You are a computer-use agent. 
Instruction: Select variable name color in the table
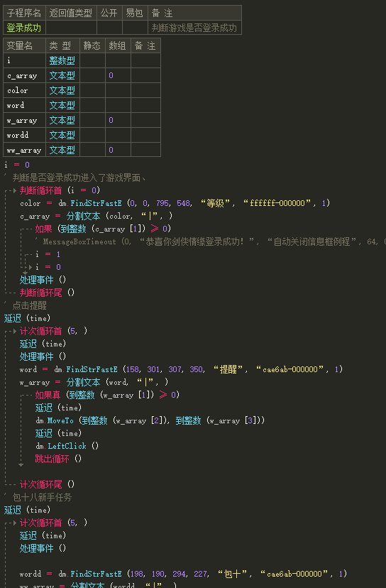pyautogui.click(x=17, y=90)
